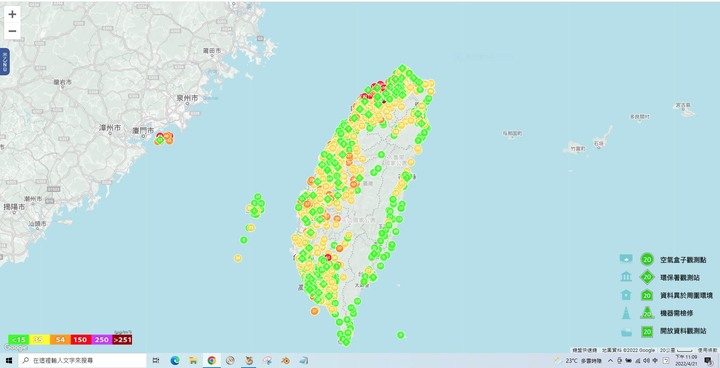Click the isolated green sensor southeast of Taiwan
The image size is (720, 368).
click(400, 335)
